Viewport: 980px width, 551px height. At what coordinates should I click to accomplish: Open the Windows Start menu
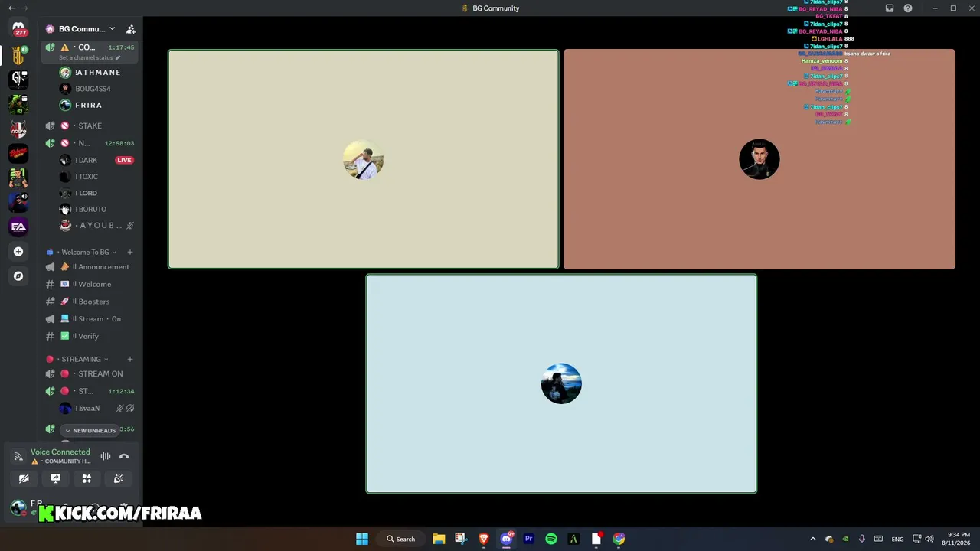[x=362, y=539]
